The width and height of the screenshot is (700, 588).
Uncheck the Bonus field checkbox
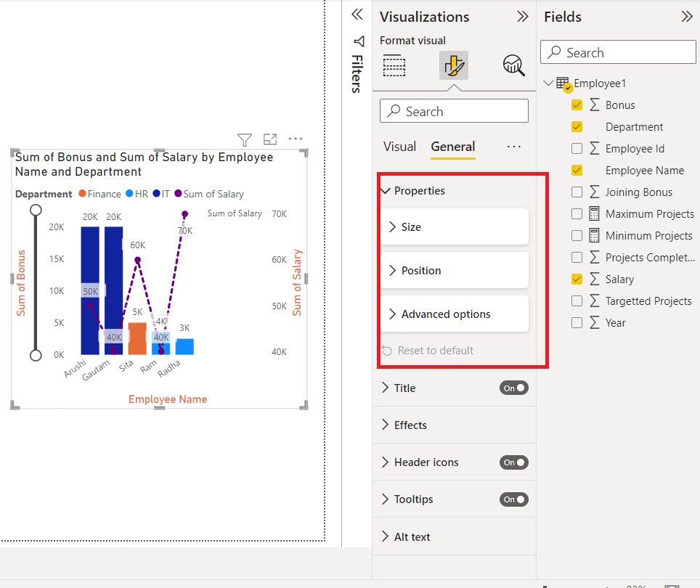coord(577,105)
